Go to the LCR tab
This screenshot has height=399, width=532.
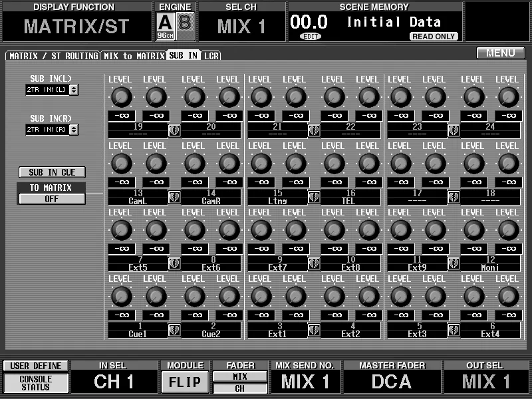(x=211, y=56)
